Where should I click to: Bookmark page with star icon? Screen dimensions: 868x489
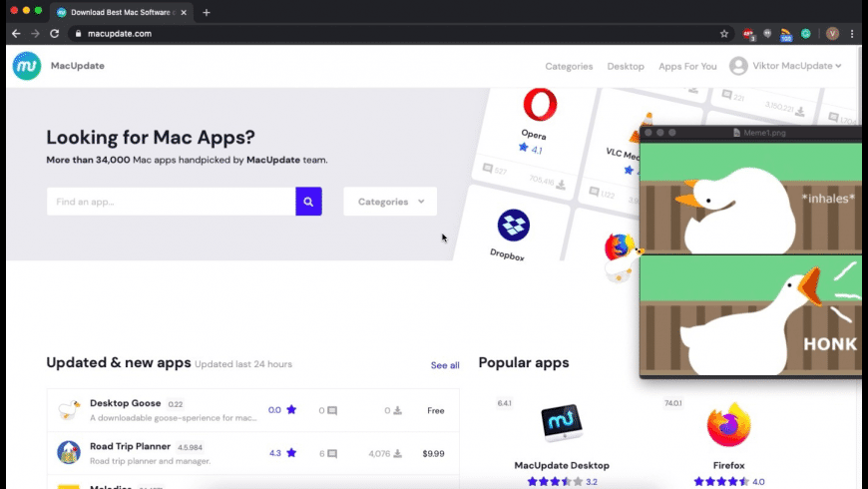pos(724,34)
